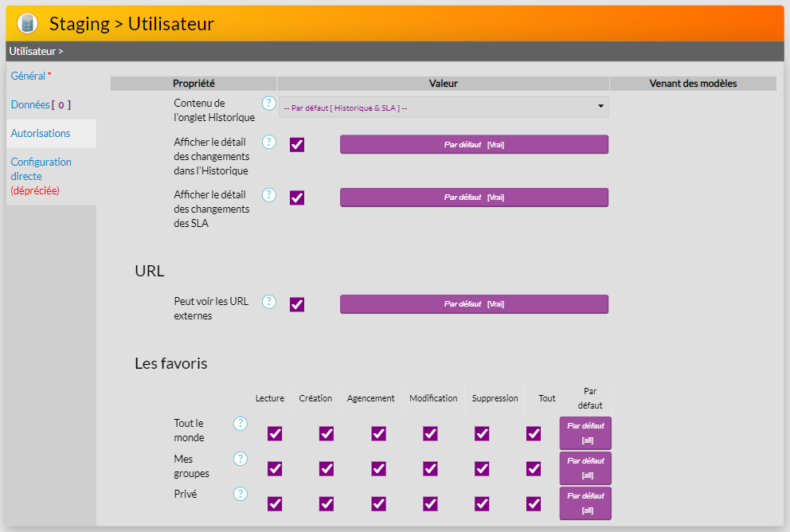Click help icon beside Tout le monde

point(241,424)
